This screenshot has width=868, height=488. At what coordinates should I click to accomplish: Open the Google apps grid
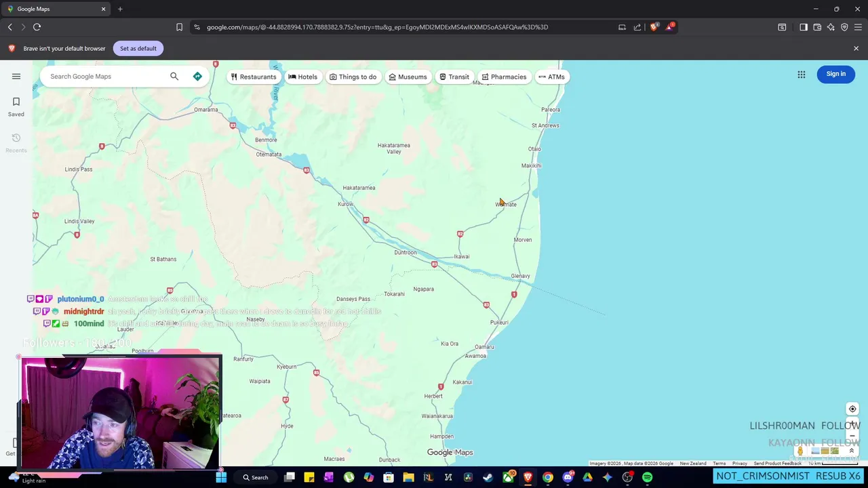click(802, 74)
